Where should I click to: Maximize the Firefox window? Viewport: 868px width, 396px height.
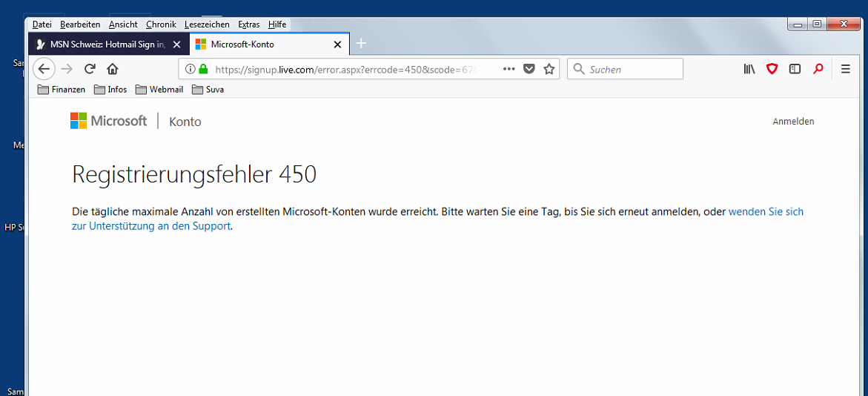point(817,24)
